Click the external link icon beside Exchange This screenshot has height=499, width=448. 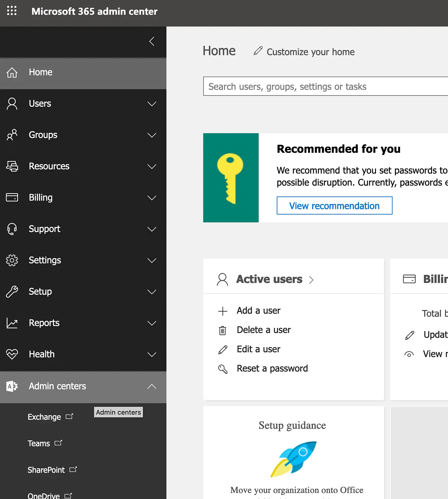pyautogui.click(x=69, y=416)
